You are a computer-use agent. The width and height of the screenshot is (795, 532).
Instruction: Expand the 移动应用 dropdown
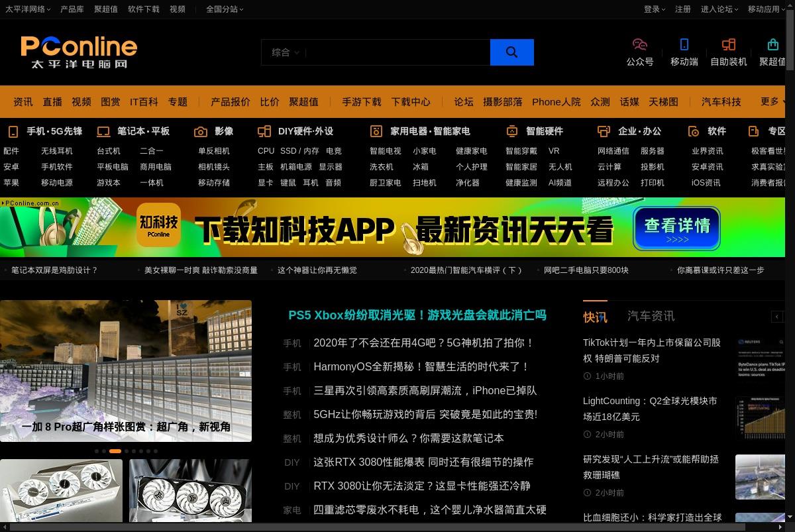pos(767,9)
